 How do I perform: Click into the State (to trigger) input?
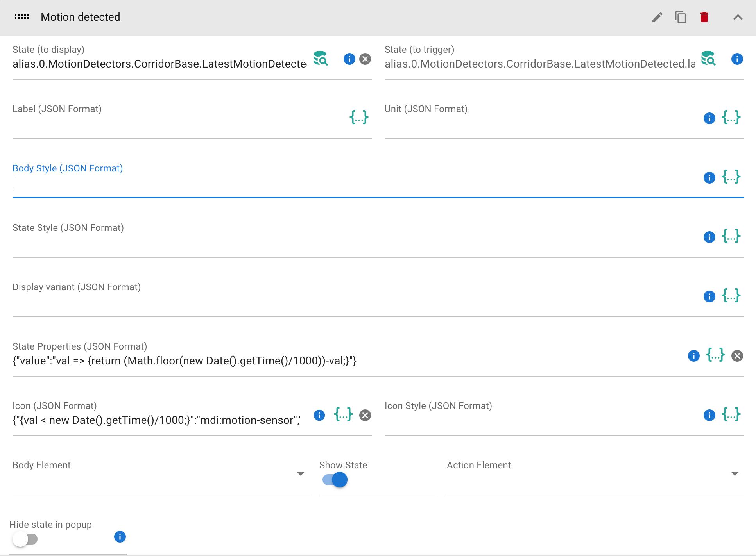539,64
